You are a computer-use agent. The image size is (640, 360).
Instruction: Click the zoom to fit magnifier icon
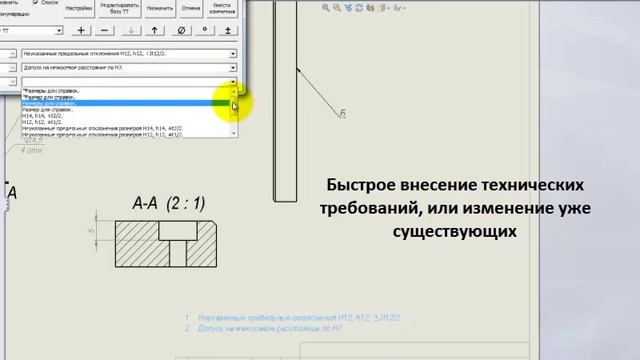click(325, 8)
